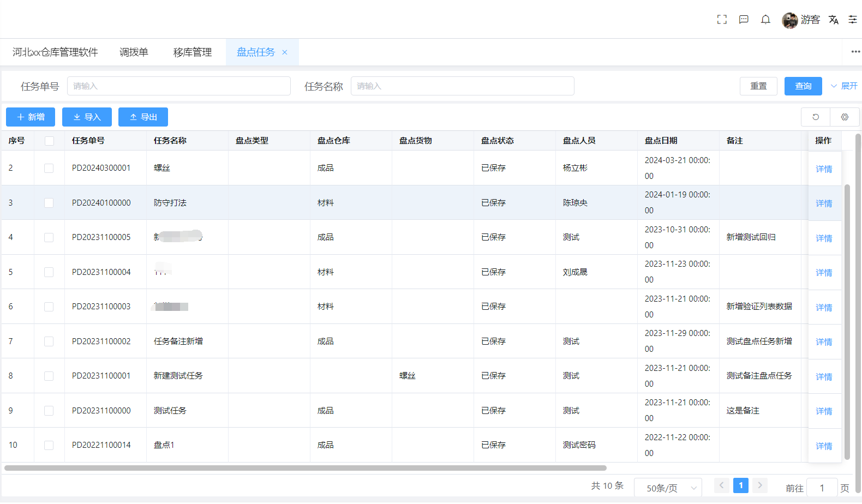Viewport: 862px width, 504px height.
Task: Click the 新增 add button
Action: [31, 117]
